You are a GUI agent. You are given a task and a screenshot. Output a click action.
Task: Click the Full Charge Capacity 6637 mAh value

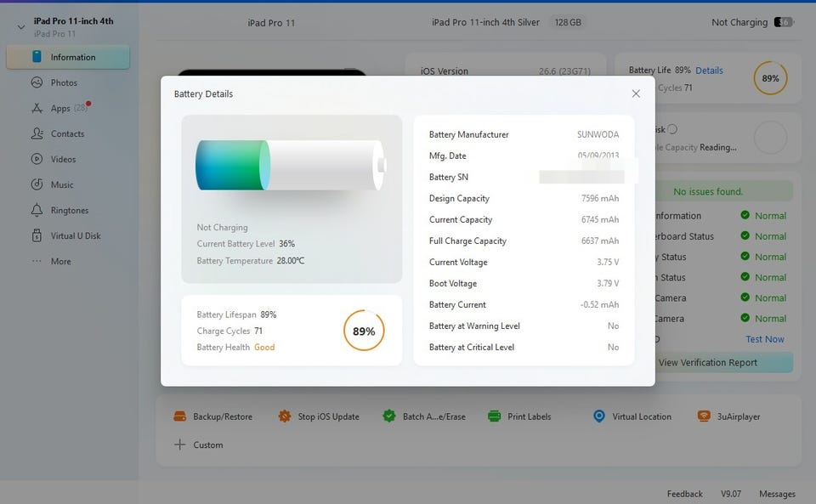pos(600,241)
